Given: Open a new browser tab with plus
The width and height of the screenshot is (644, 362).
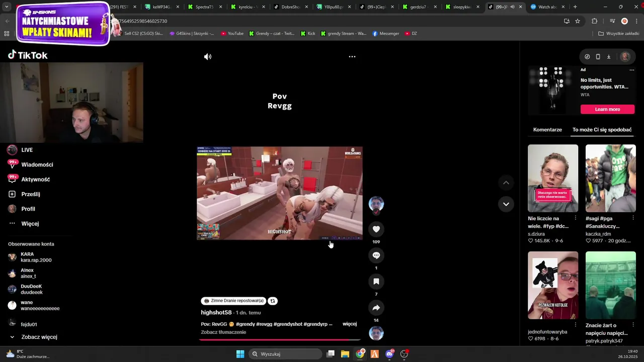Looking at the screenshot, I should pyautogui.click(x=575, y=7).
